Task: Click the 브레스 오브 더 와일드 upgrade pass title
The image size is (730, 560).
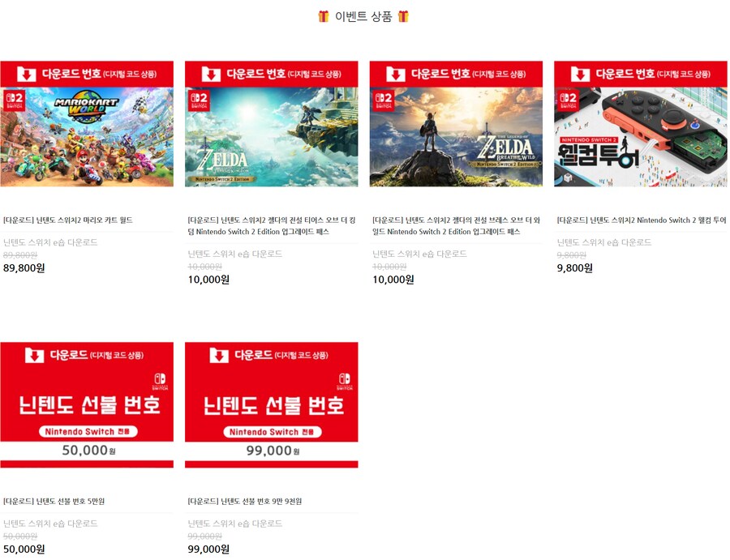Action: point(456,225)
